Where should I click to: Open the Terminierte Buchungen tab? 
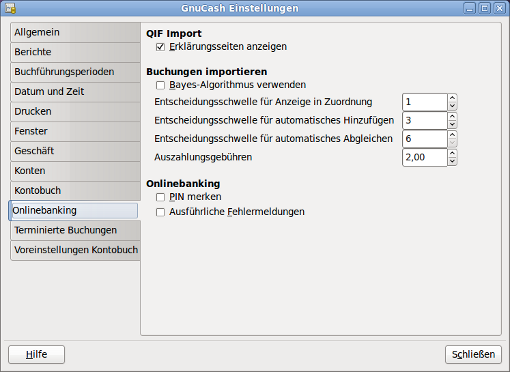[x=75, y=230]
